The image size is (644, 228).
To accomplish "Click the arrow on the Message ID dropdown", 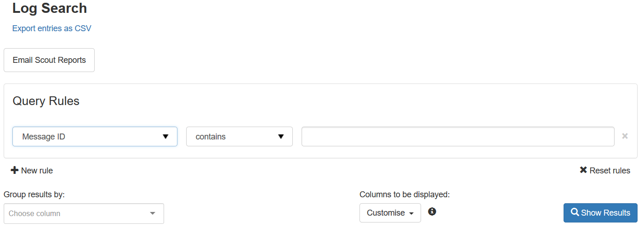I will pyautogui.click(x=166, y=137).
